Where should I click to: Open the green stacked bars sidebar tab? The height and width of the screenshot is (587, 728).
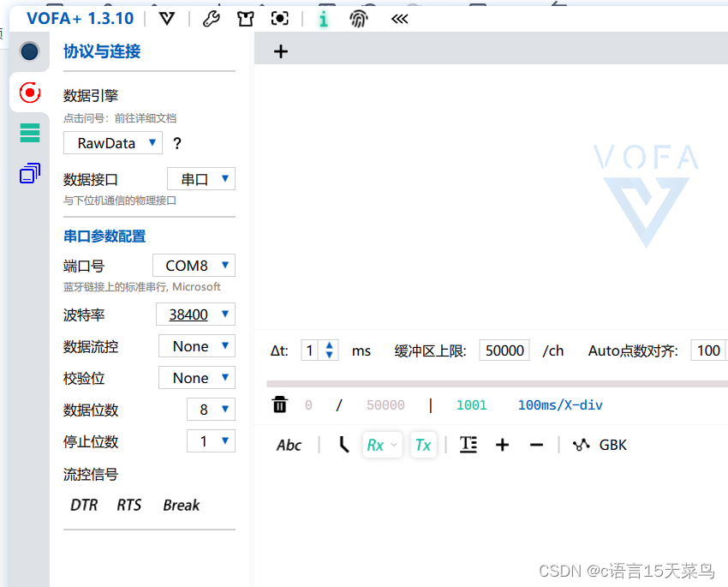[x=30, y=133]
